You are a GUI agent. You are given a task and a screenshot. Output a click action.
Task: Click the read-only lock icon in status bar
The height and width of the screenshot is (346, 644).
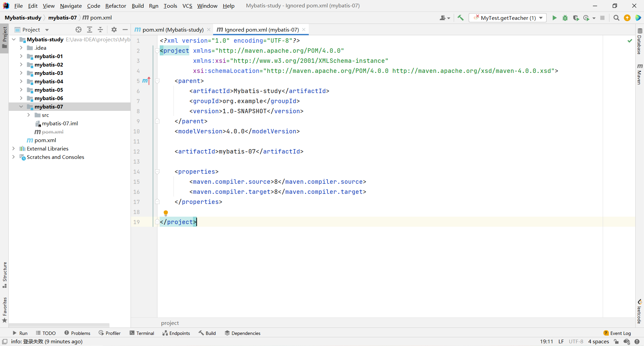(x=616, y=342)
